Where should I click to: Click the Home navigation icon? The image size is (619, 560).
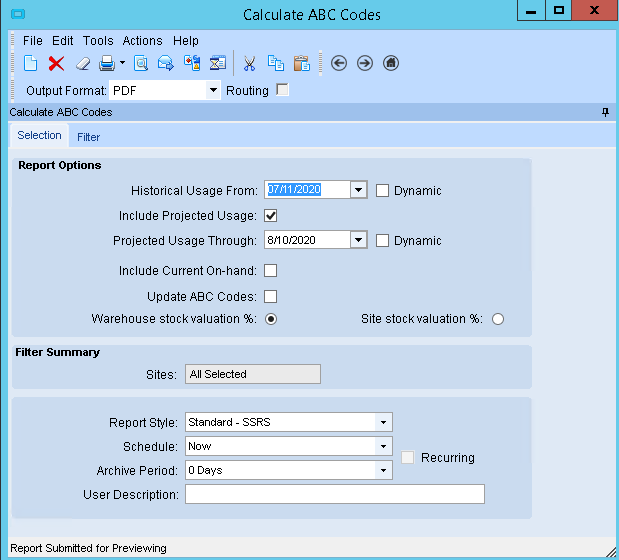[x=391, y=63]
